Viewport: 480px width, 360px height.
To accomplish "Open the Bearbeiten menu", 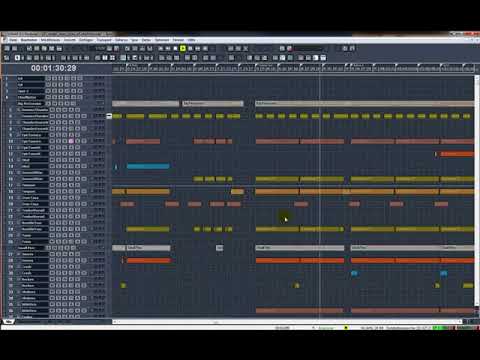I will [29, 40].
